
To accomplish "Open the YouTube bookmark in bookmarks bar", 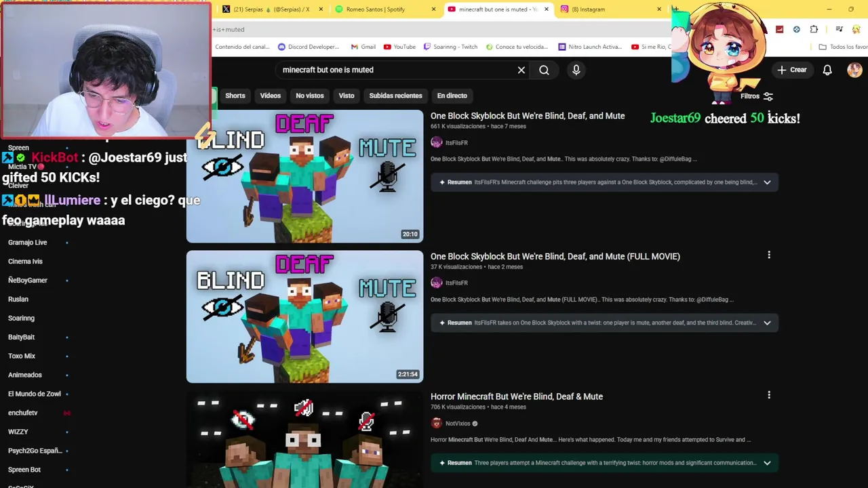I will coord(399,47).
